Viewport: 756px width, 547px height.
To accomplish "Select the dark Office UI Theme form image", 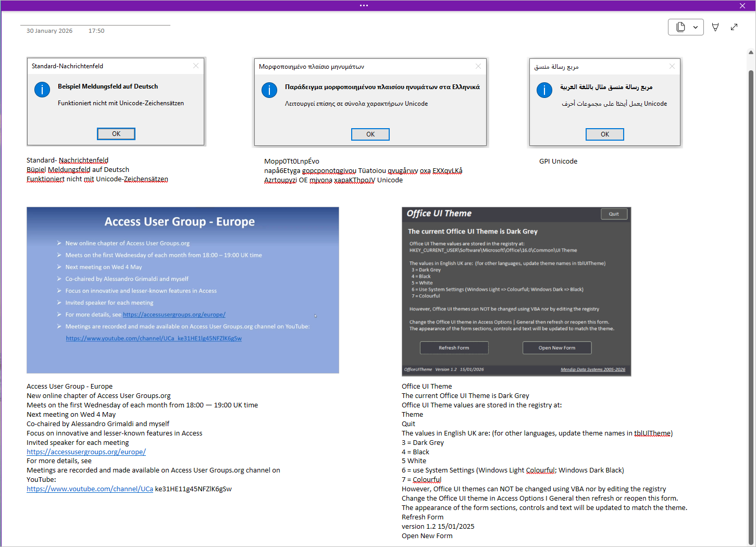I will pyautogui.click(x=516, y=292).
